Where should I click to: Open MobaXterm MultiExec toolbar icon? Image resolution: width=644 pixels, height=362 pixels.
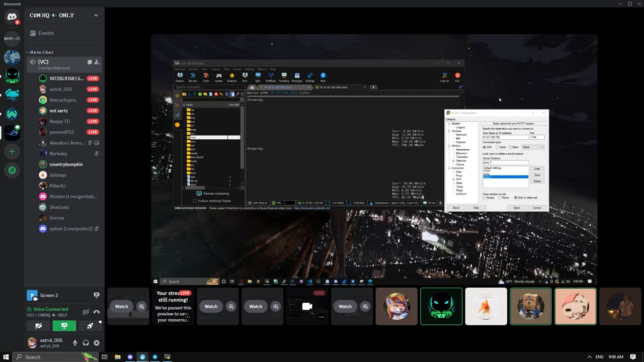coord(271,77)
